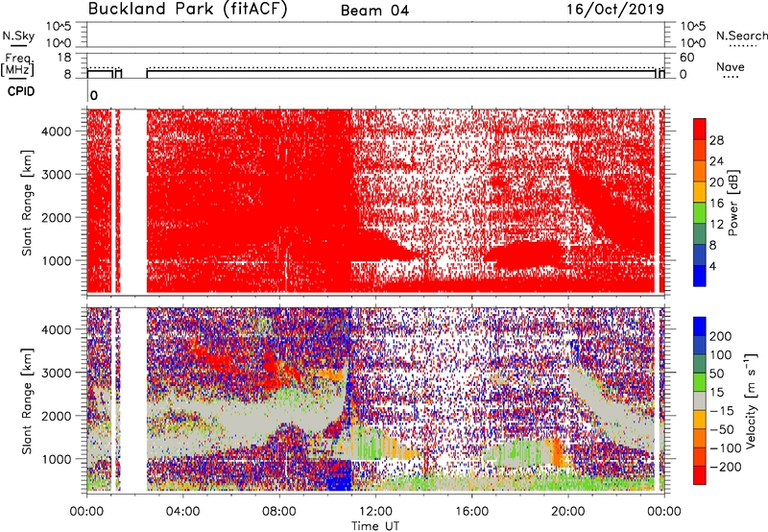Select the 28 dB colorbar tick label
The width and height of the screenshot is (768, 532).
[716, 140]
